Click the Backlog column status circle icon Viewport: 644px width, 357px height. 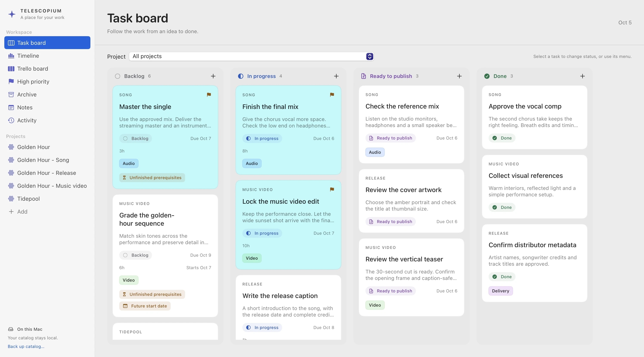point(118,76)
